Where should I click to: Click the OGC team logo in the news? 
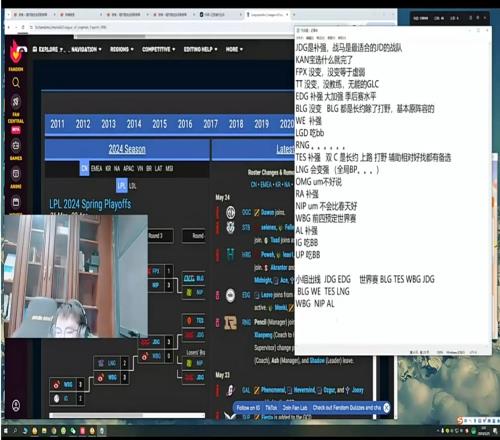[x=230, y=212]
